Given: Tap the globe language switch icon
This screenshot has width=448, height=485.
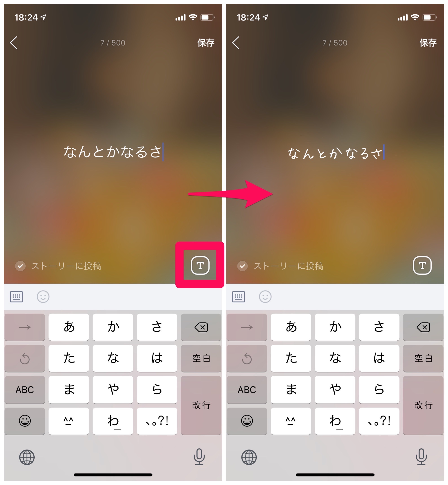Looking at the screenshot, I should click(27, 458).
